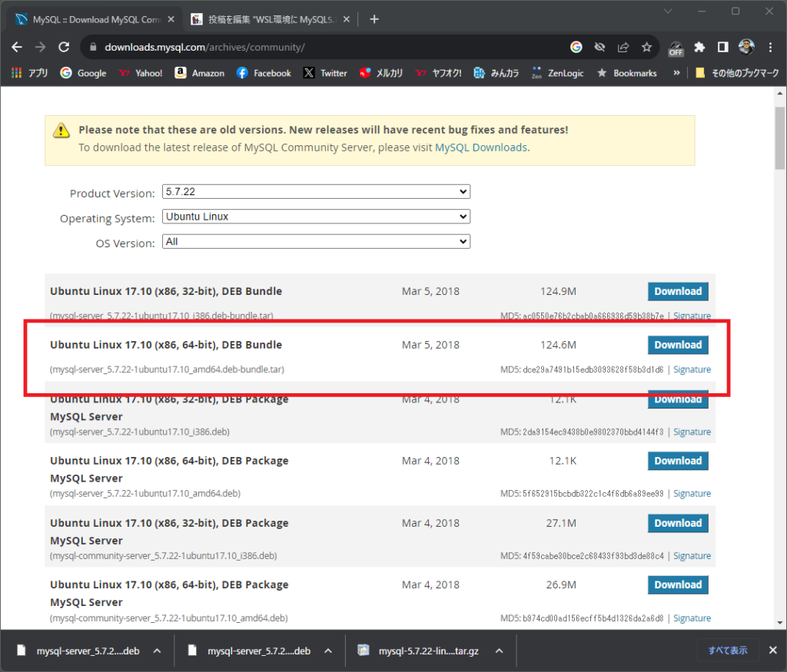The width and height of the screenshot is (787, 672).
Task: Open Signature for mysql-server i386.deb
Action: (692, 432)
